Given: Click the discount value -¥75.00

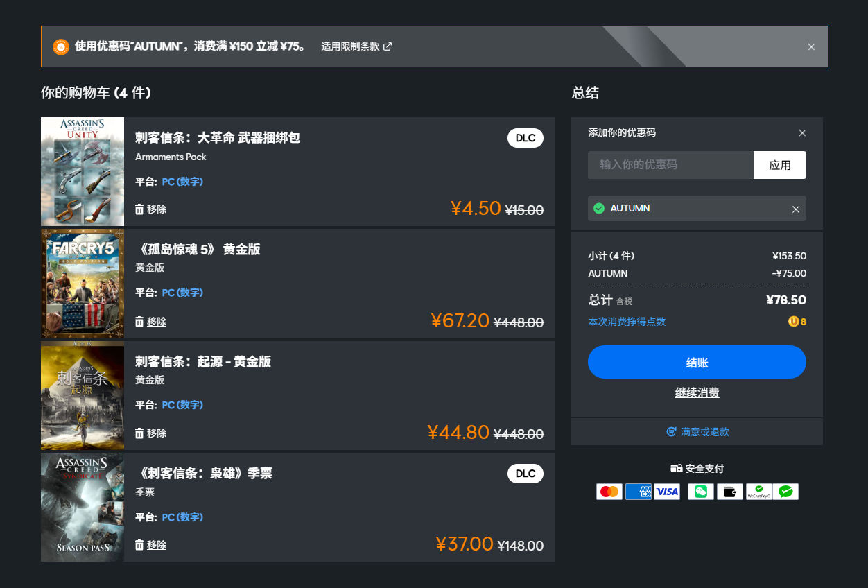Looking at the screenshot, I should click(789, 273).
